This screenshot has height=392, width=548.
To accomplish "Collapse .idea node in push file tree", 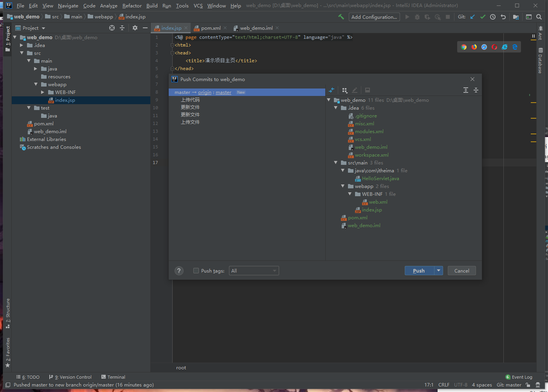I will click(x=335, y=108).
